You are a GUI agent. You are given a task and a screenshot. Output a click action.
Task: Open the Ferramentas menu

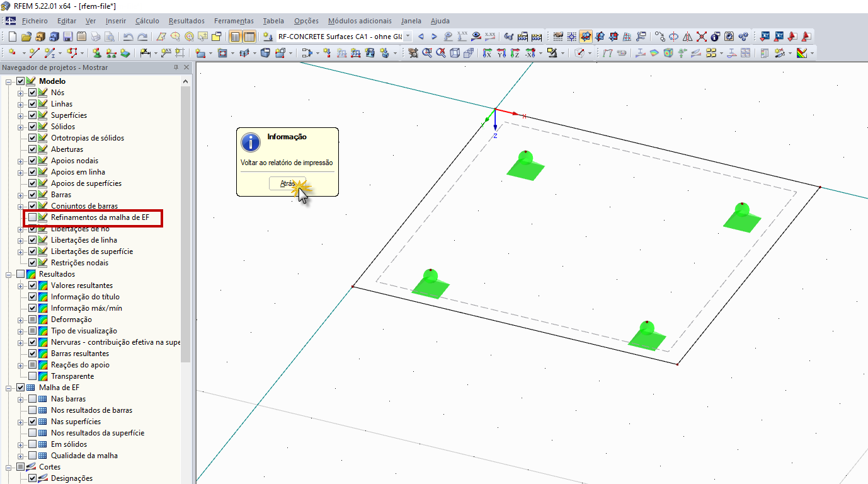(234, 21)
